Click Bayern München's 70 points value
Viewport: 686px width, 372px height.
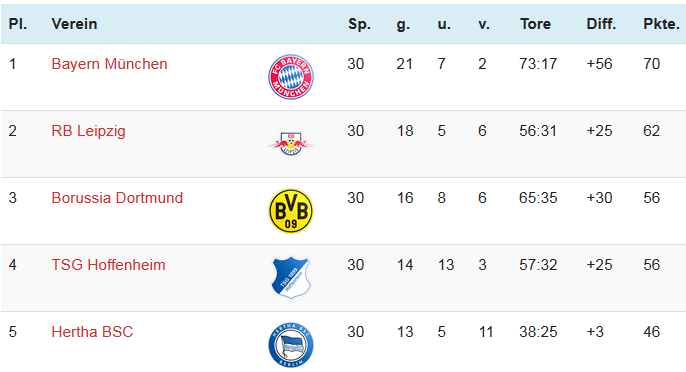tap(651, 64)
